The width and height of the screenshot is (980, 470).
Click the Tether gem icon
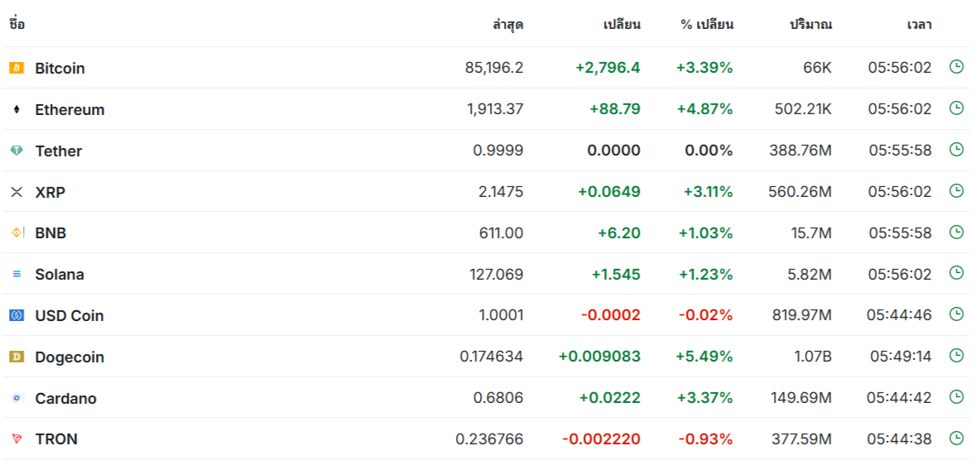coord(17,151)
